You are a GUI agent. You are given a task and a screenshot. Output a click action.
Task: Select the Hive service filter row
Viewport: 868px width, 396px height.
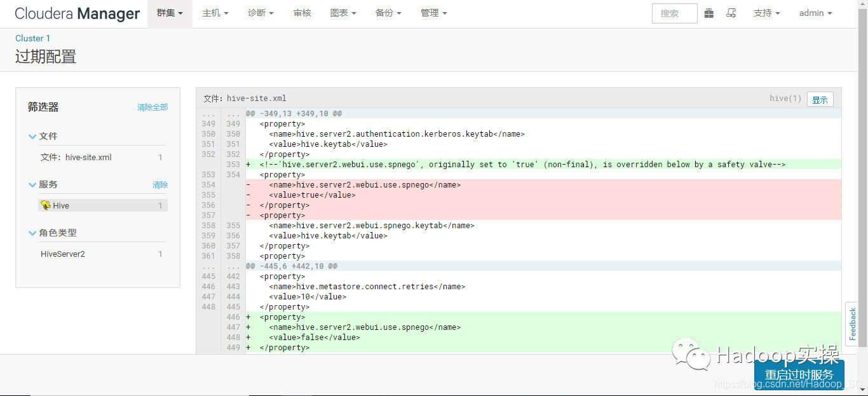point(102,205)
